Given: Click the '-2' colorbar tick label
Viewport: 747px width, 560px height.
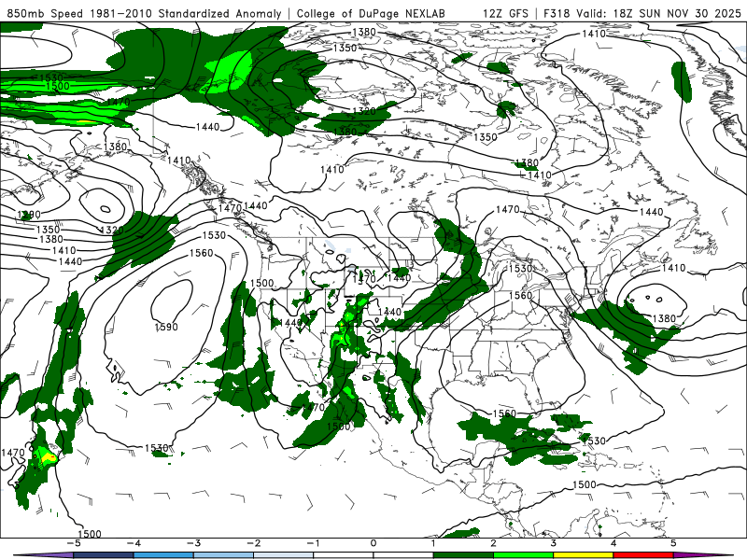Looking at the screenshot, I should click(x=253, y=543).
